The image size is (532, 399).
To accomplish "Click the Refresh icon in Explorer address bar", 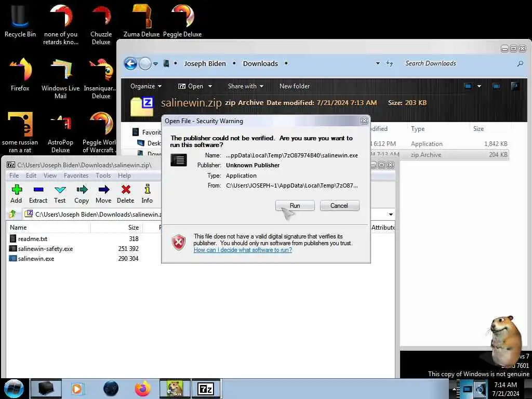I will coord(390,63).
